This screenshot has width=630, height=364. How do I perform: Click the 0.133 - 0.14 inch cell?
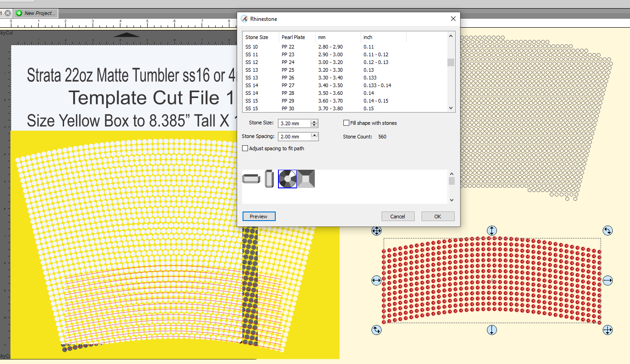pos(377,85)
